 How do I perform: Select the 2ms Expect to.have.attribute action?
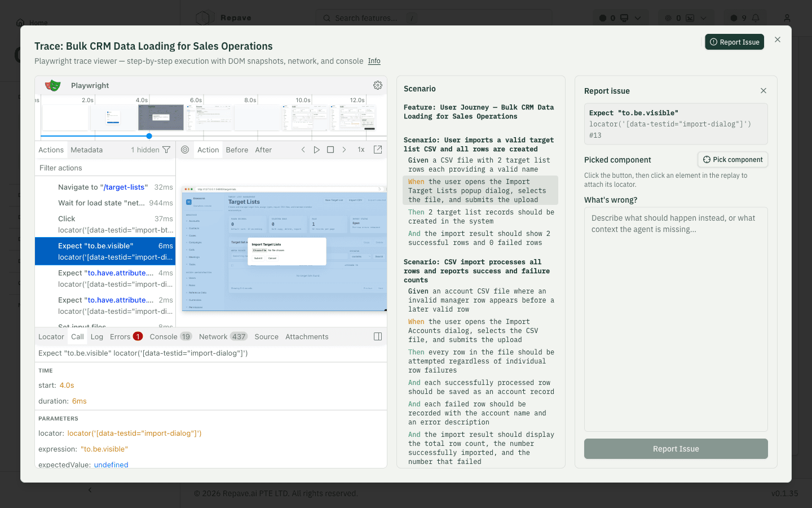105,305
